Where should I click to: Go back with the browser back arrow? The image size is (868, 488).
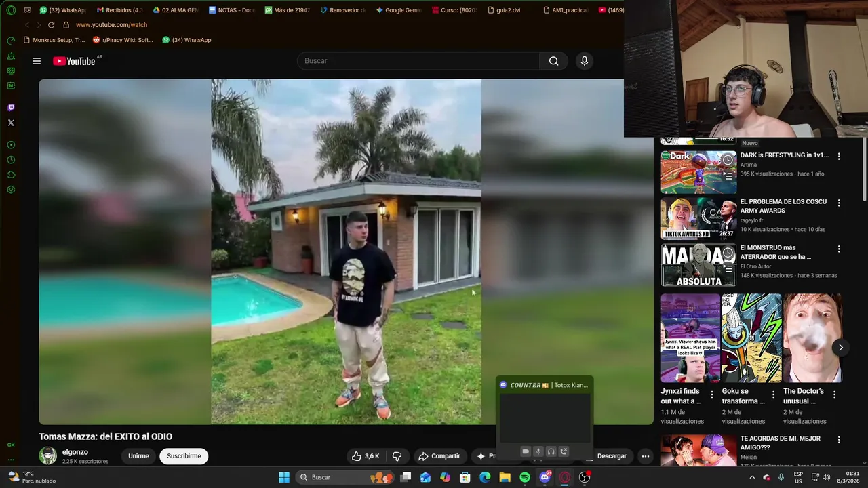27,25
